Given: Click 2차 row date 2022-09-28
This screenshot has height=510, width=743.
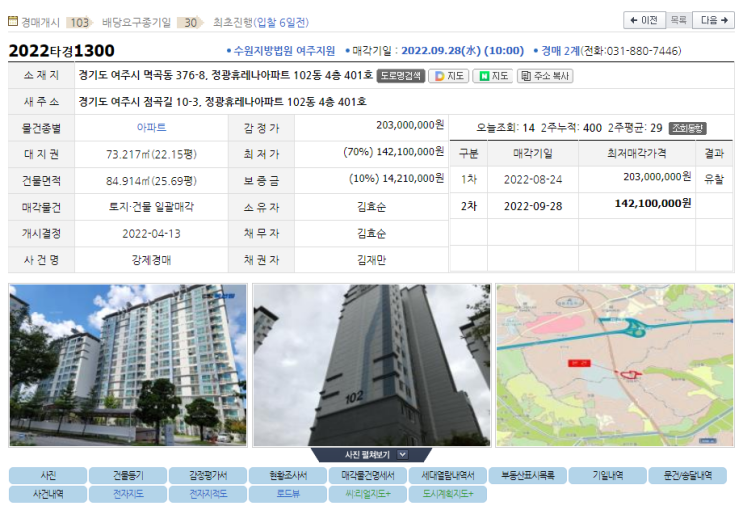Looking at the screenshot, I should (533, 206).
